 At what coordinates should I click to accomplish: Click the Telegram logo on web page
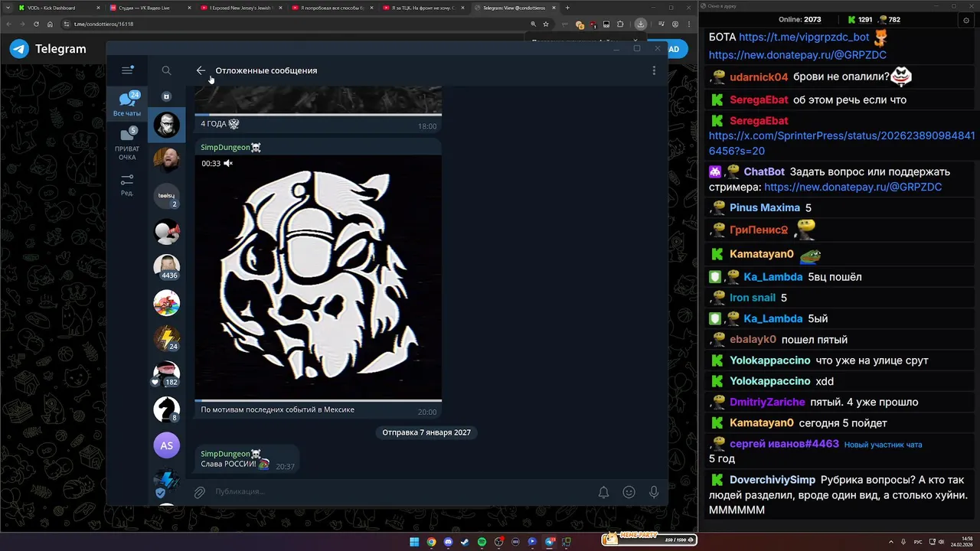pyautogui.click(x=19, y=49)
